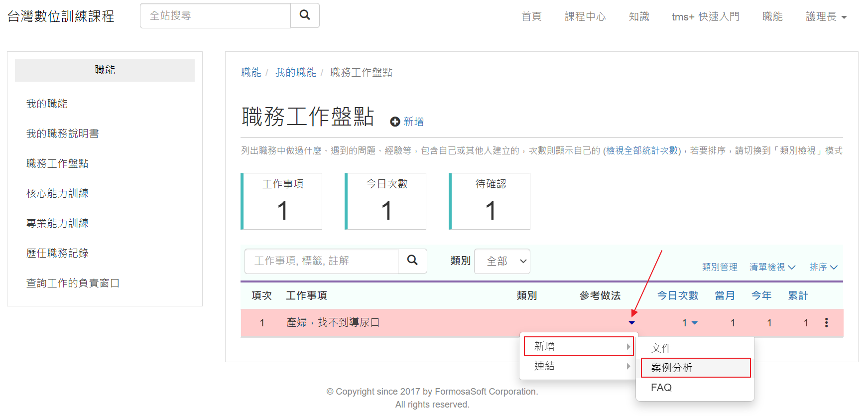This screenshot has height=418, width=868.
Task: Click the row text 產婦，找不到導尿口
Action: (x=333, y=323)
